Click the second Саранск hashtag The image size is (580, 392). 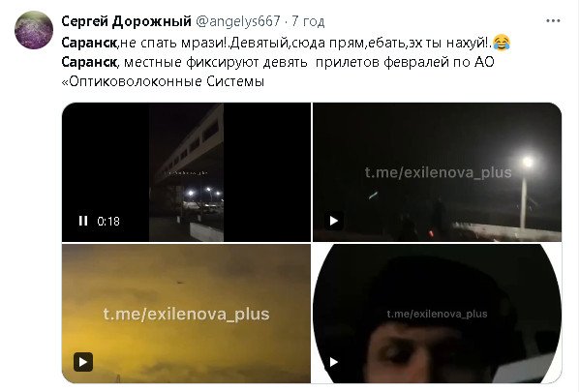coord(89,62)
